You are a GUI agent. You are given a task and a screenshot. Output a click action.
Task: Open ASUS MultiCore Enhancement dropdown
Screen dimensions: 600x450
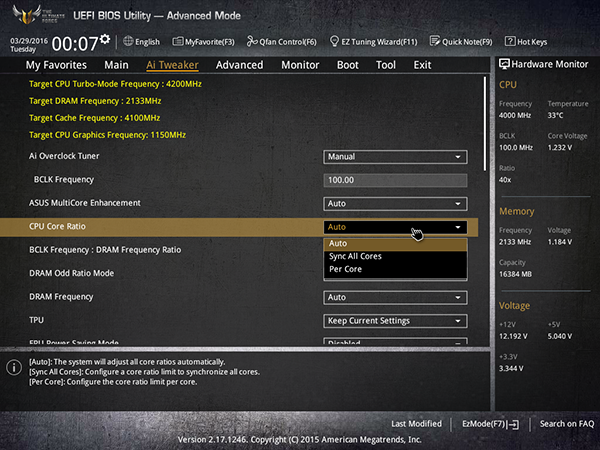pos(395,204)
